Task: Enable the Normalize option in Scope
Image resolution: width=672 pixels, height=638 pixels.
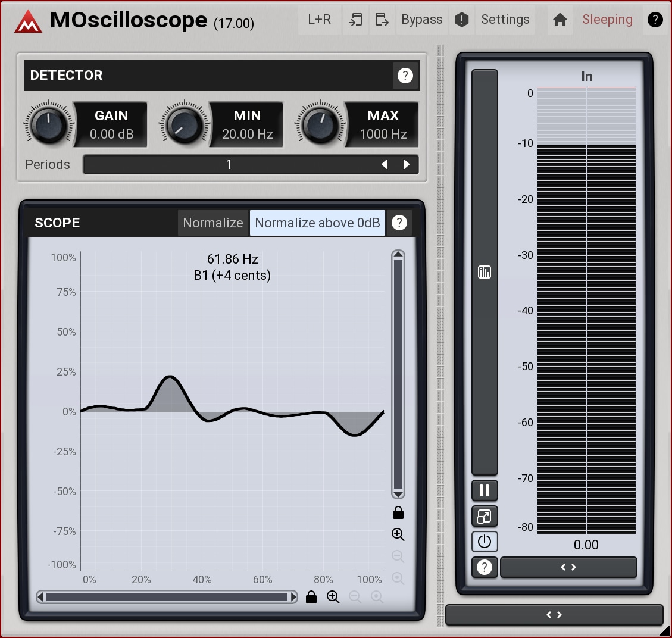Action: (213, 223)
